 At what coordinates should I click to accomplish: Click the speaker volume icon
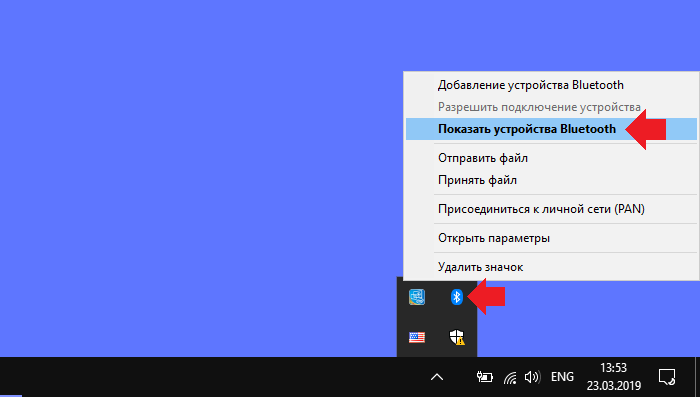[532, 377]
